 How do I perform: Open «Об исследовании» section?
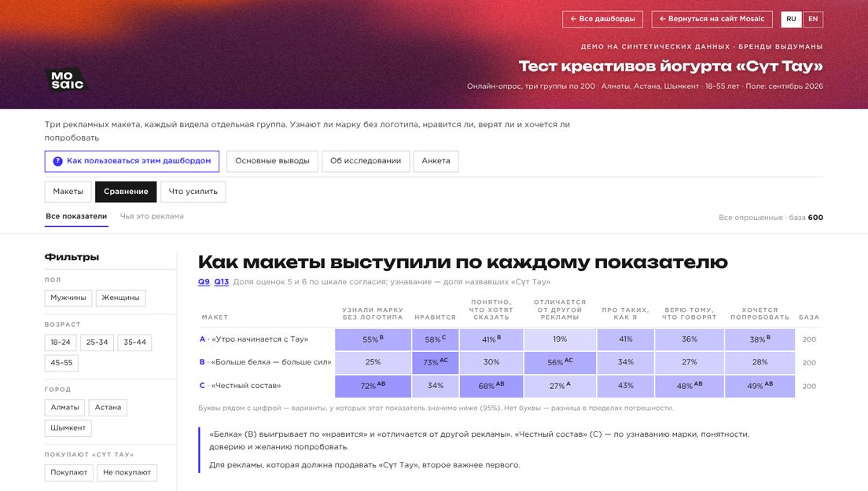click(366, 161)
